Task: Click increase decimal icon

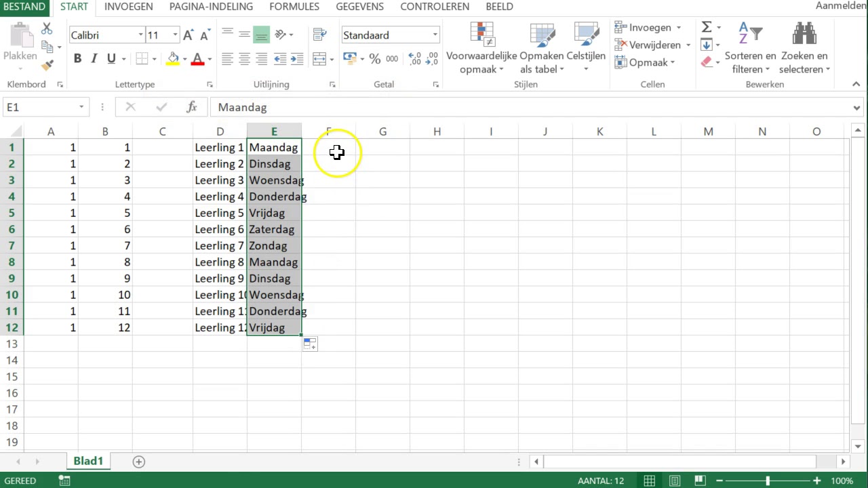Action: pos(415,59)
